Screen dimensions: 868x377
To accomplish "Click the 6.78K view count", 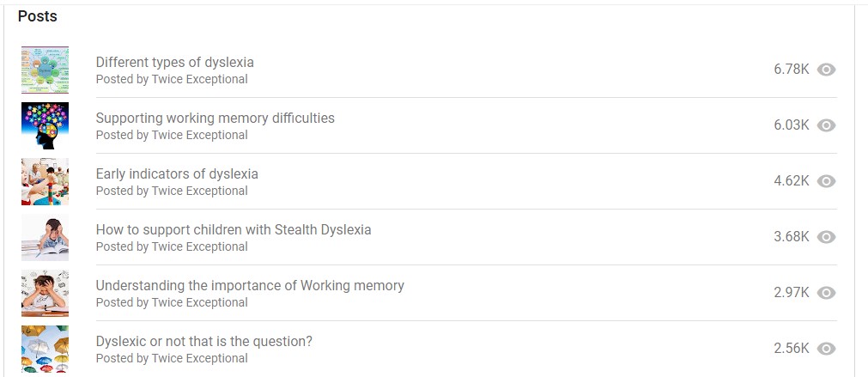I will (791, 70).
